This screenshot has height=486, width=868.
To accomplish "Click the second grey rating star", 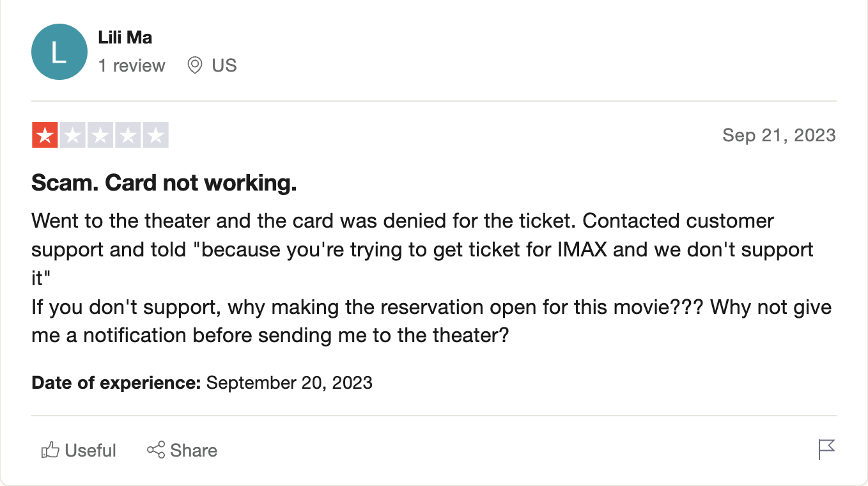I will point(72,135).
